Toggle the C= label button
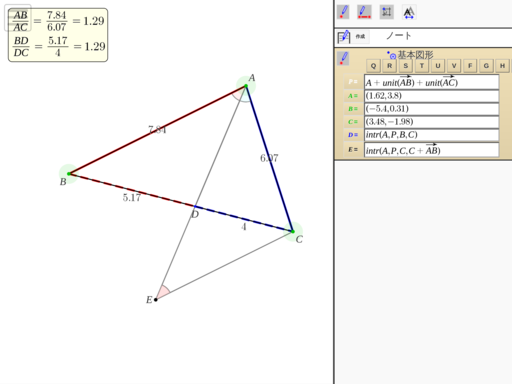 coord(353,122)
